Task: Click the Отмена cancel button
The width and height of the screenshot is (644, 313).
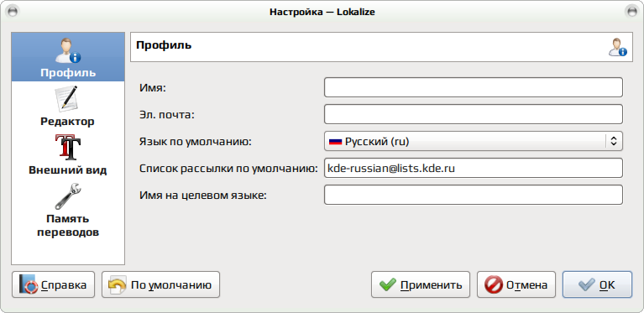Action: pos(516,284)
